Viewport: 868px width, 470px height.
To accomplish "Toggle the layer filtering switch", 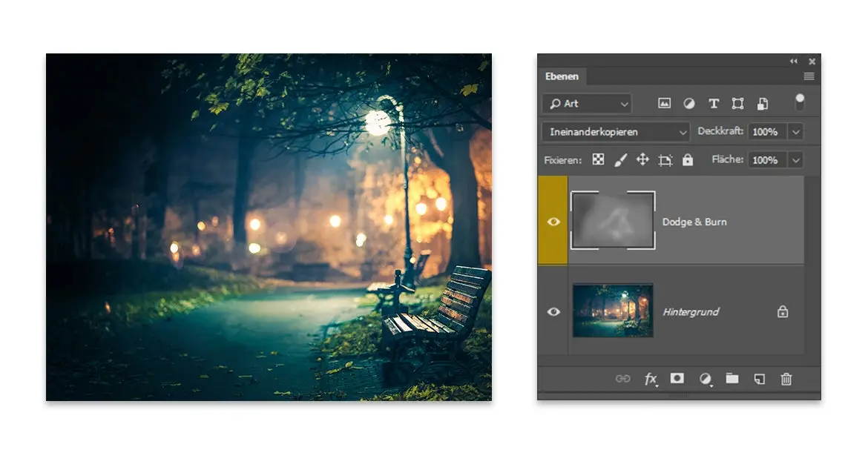I will 800,104.
